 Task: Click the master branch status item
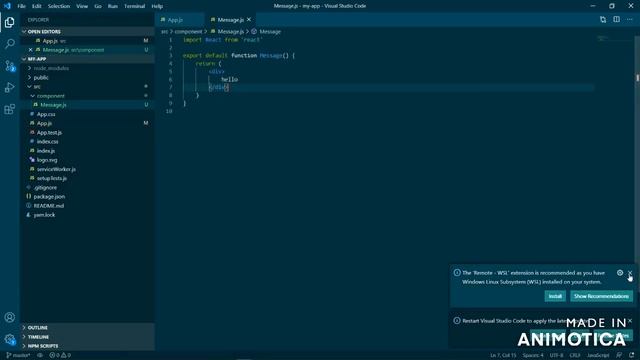tap(18, 356)
